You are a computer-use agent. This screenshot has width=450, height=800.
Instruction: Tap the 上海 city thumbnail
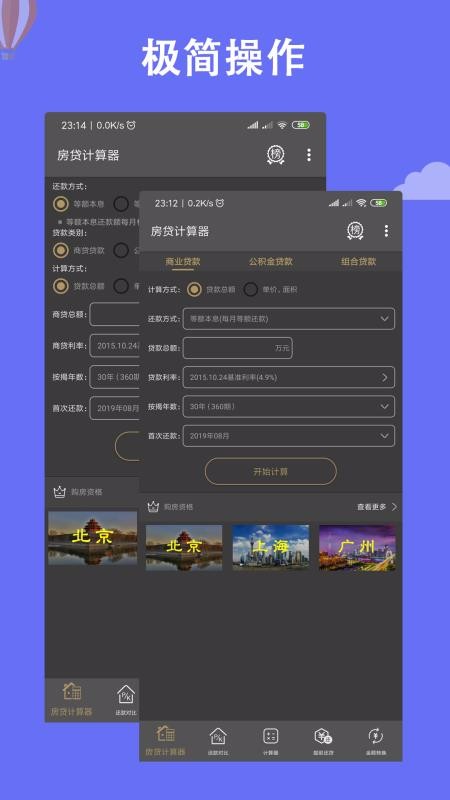pos(270,547)
